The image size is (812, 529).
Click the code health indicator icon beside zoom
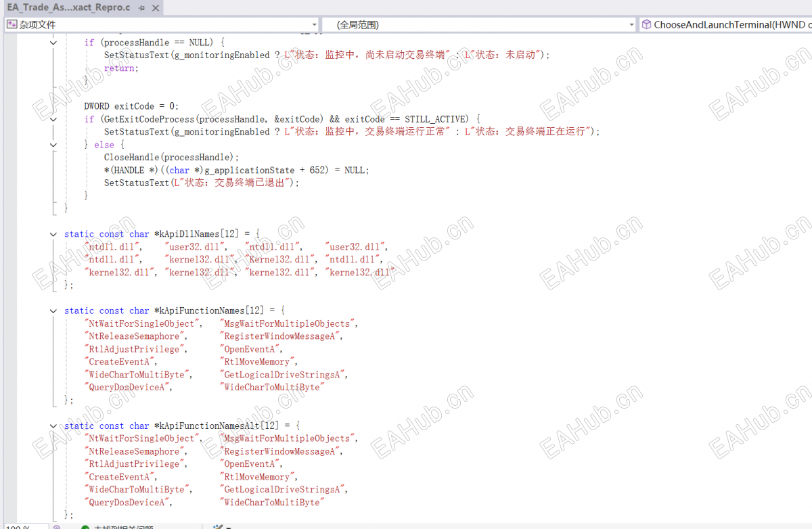(57, 527)
